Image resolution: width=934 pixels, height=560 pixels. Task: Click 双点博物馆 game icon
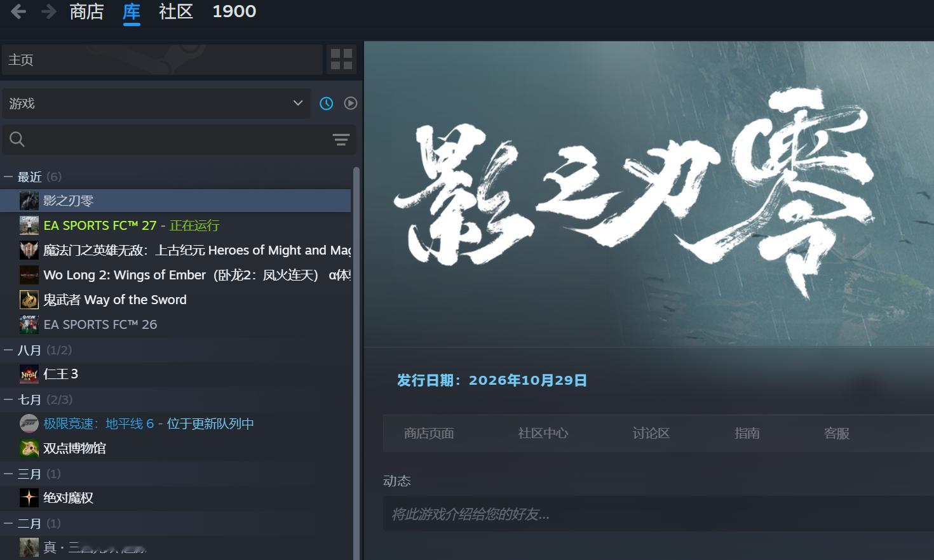(x=29, y=448)
